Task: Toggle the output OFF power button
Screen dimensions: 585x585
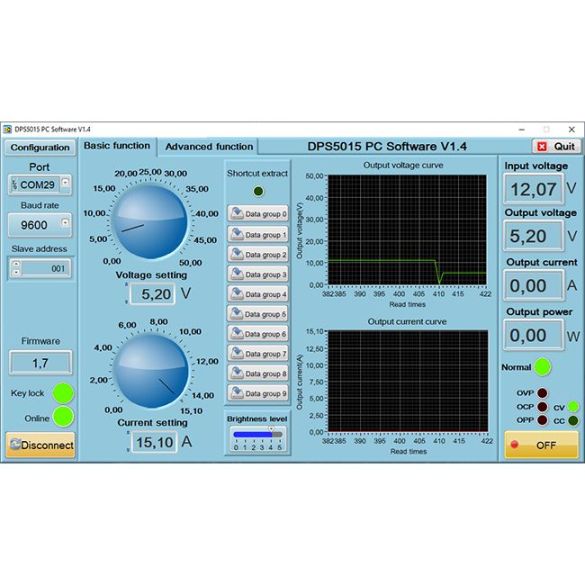Action: pos(541,445)
